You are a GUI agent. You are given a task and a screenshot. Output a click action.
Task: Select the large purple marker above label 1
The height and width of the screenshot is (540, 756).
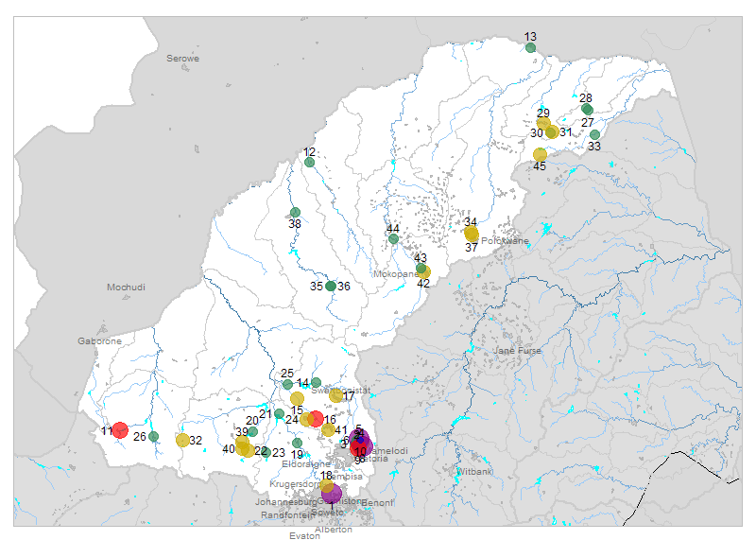332,494
